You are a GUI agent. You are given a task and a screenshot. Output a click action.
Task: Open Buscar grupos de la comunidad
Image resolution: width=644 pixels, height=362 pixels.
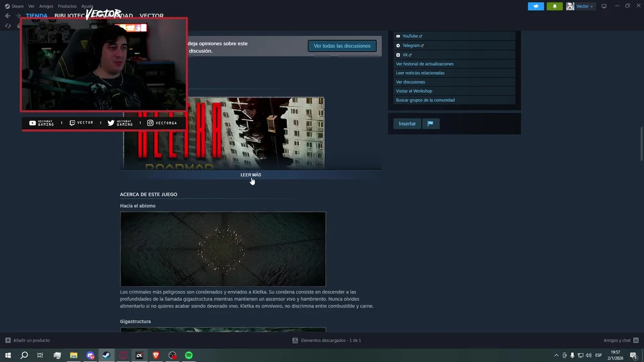tap(425, 100)
